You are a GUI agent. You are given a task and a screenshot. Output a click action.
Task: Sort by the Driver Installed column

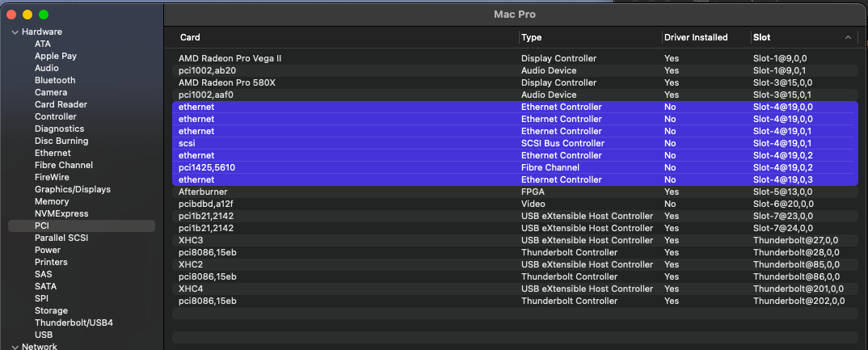[x=695, y=37]
